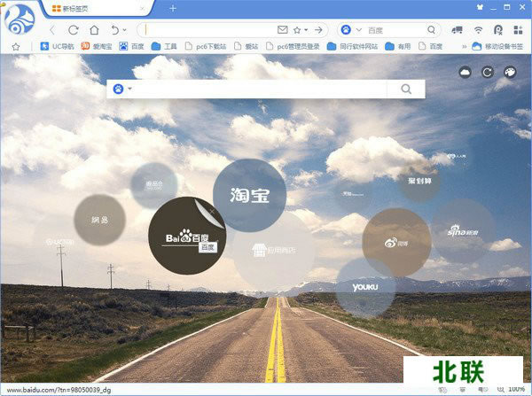The image size is (532, 396).
Task: Open the 微博 Weibo bubble shortcut
Action: click(396, 243)
